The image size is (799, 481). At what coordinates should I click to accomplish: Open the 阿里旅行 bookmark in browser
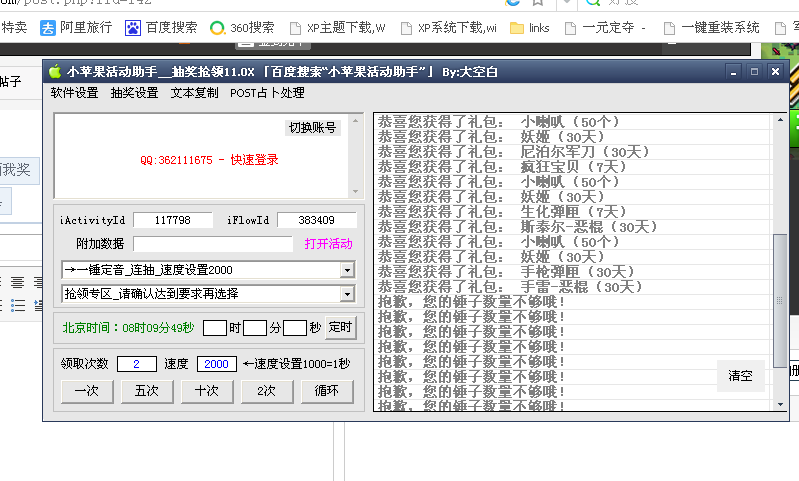[x=76, y=28]
